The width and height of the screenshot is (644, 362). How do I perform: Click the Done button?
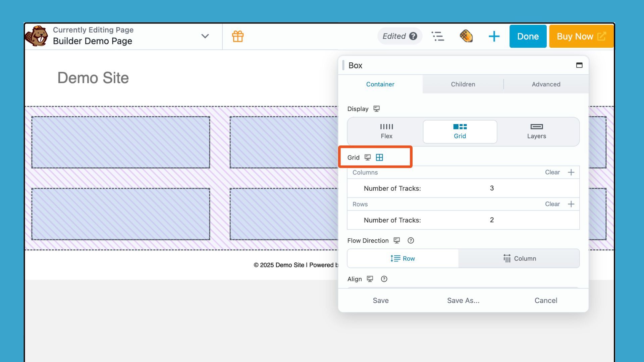(528, 36)
